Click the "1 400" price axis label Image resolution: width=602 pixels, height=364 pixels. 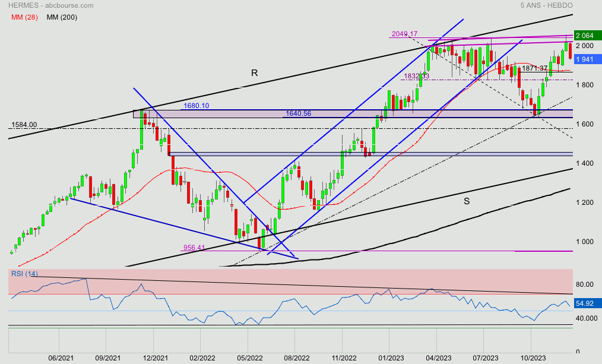click(584, 163)
